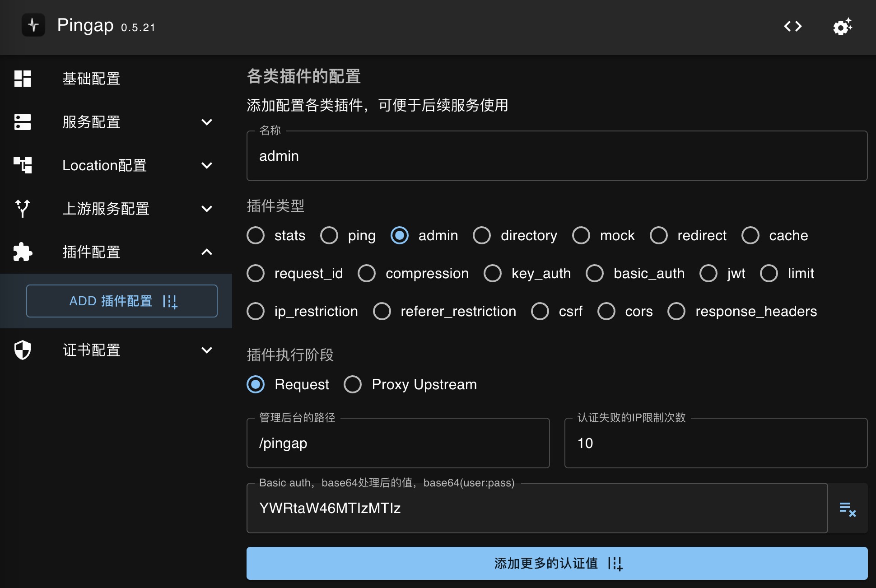Click the 0.5.21 version label
Screen dimensions: 876x588
pos(138,28)
